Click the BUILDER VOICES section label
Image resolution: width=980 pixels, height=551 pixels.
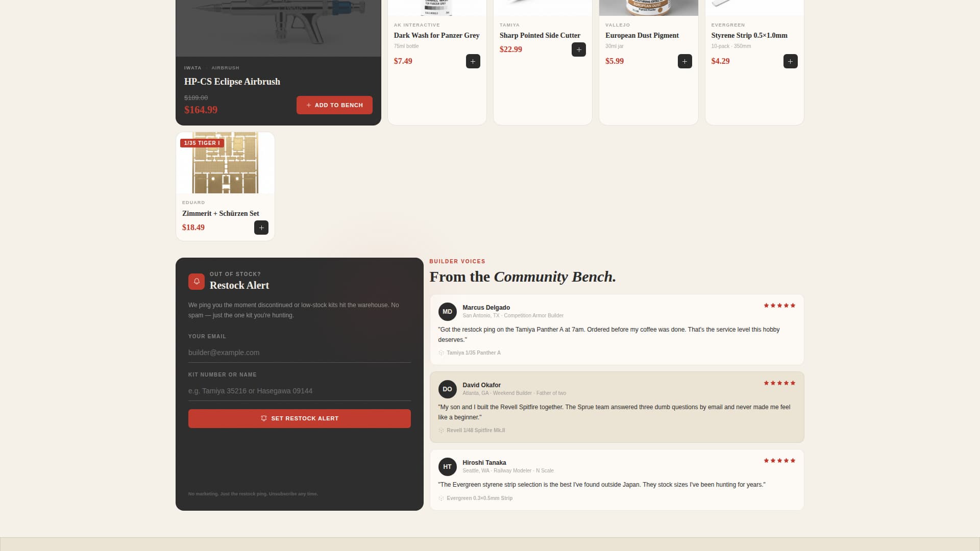click(x=457, y=262)
